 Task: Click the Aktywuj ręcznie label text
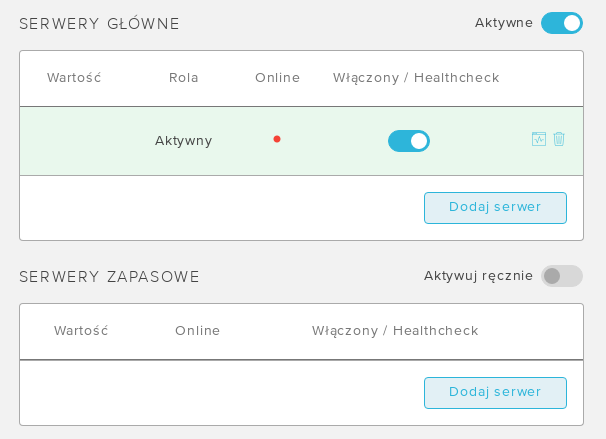(x=478, y=276)
